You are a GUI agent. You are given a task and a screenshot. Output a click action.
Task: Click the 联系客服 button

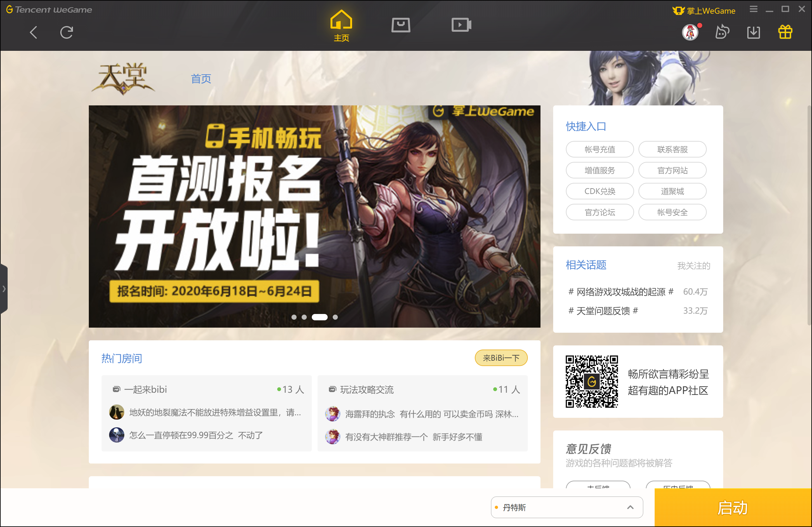(x=672, y=149)
